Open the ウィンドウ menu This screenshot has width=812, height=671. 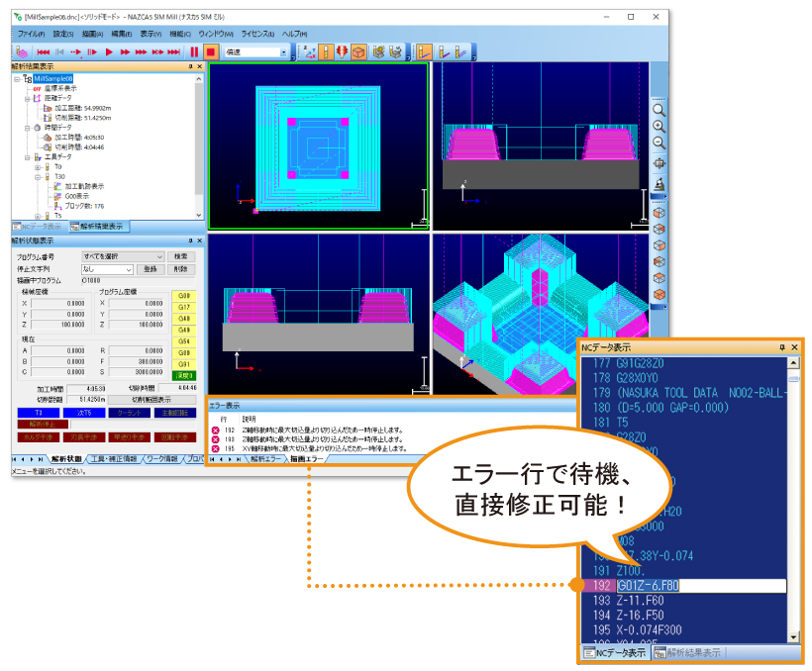tap(216, 34)
